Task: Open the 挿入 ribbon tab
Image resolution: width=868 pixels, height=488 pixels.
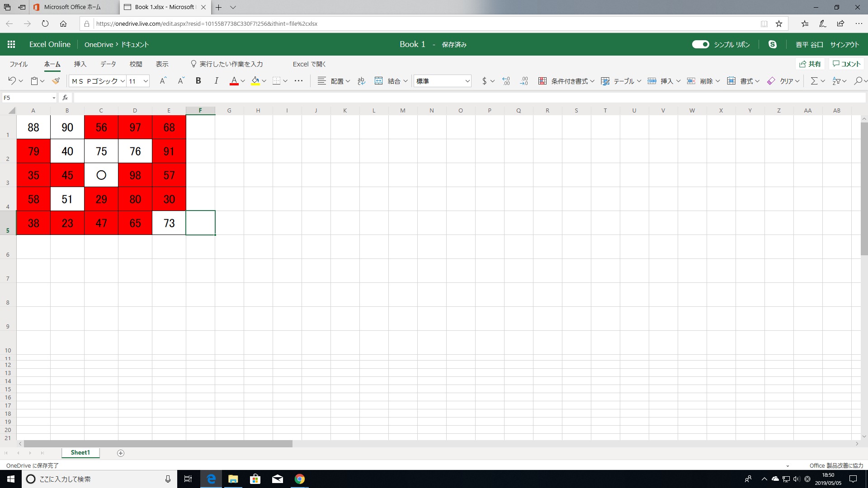Action: (x=80, y=64)
